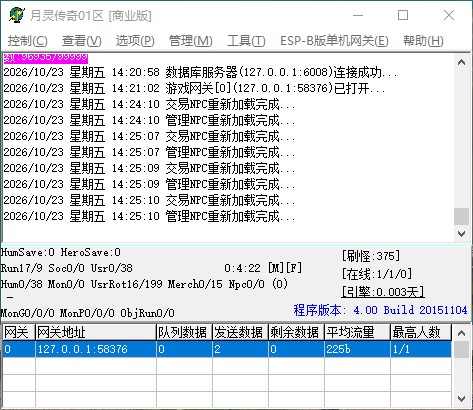This screenshot has height=410, width=473.
Task: Click the magenta highlighted log line
Action: [46, 58]
